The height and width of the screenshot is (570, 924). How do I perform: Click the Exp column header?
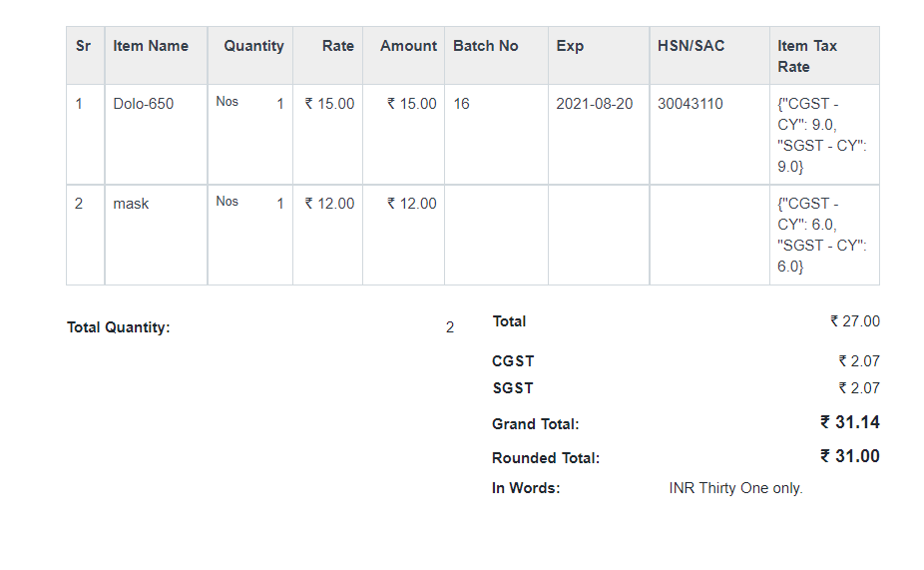pyautogui.click(x=570, y=46)
